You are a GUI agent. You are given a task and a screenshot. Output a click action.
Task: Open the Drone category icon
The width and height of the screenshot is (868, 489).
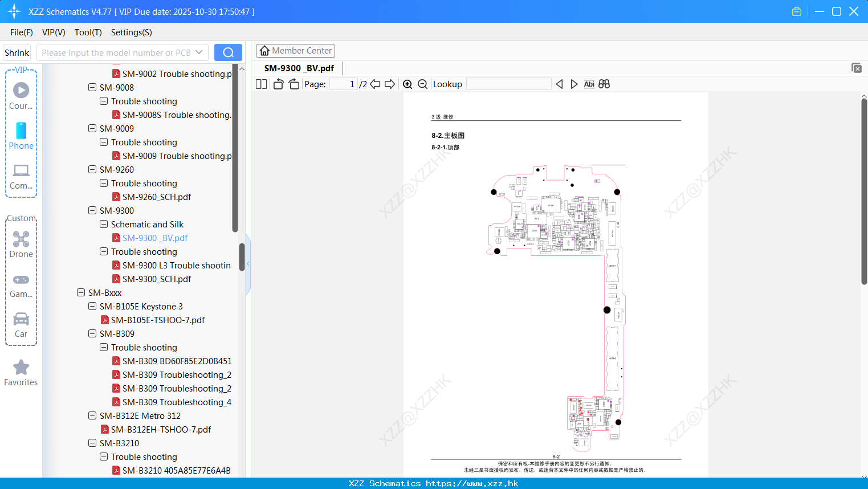pyautogui.click(x=21, y=239)
